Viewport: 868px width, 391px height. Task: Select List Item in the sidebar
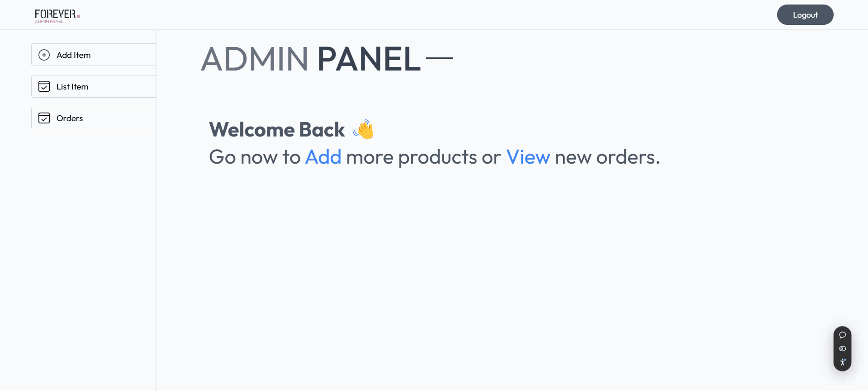coord(72,86)
